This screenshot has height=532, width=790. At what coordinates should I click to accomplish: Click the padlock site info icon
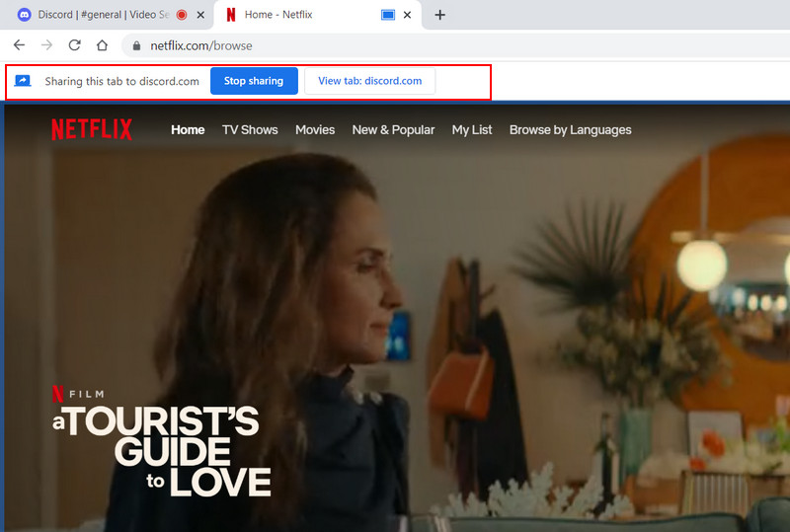136,45
